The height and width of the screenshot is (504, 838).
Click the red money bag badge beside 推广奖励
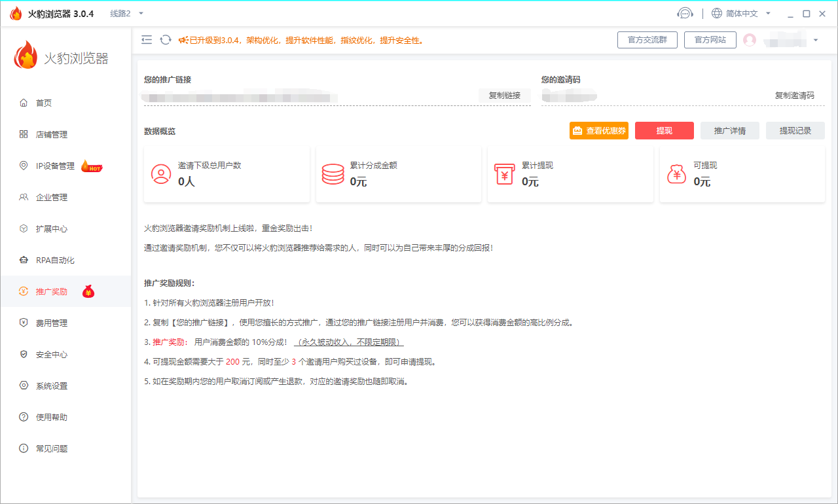click(88, 292)
